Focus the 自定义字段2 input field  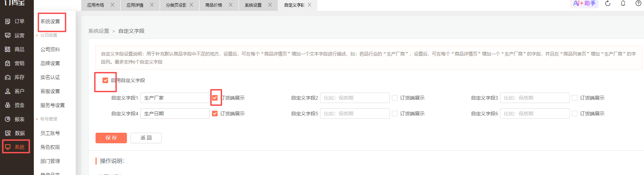[x=355, y=98]
